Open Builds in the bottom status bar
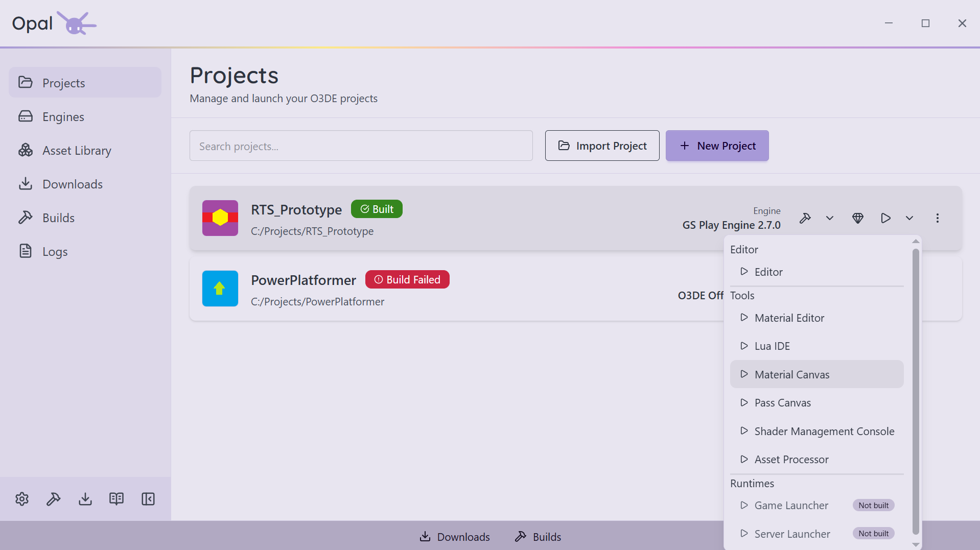 click(538, 537)
